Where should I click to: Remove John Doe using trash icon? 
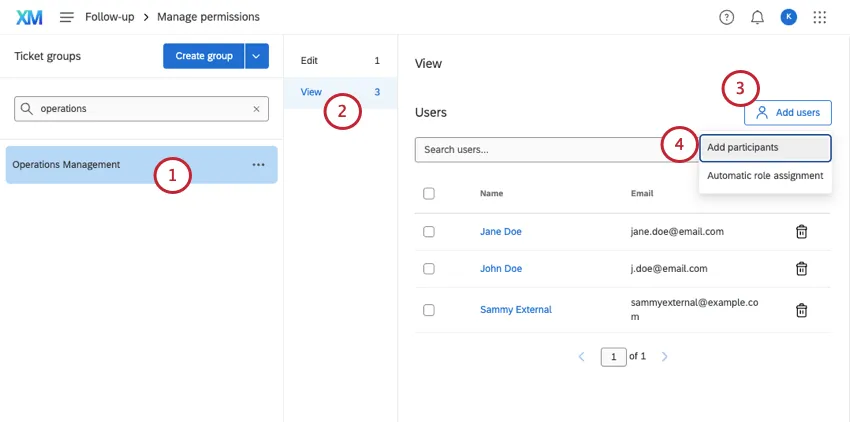(801, 268)
